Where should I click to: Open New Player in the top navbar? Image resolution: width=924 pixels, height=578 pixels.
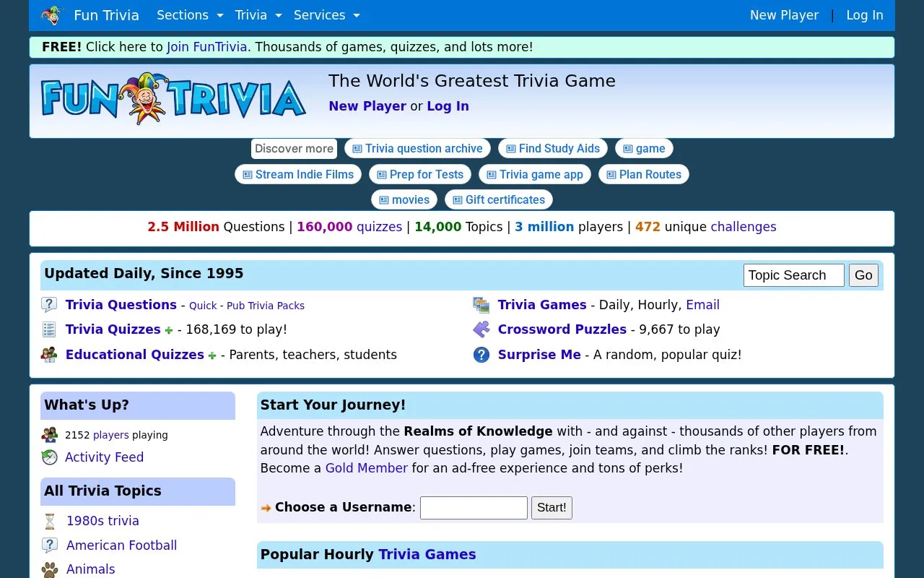784,15
